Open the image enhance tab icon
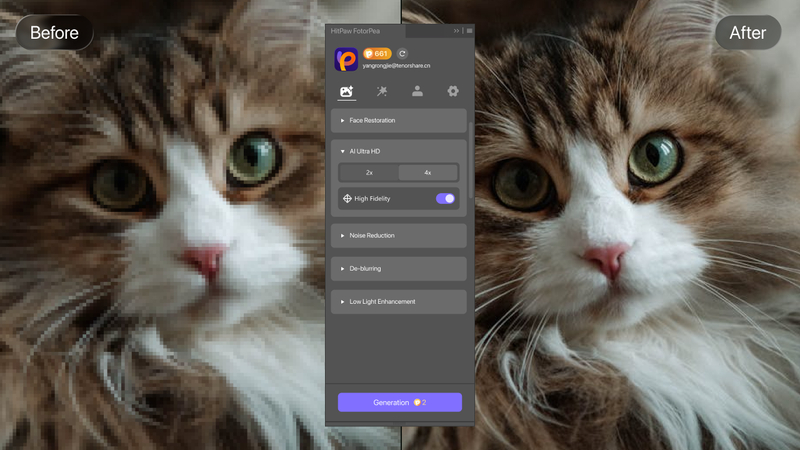The width and height of the screenshot is (800, 450). tap(346, 91)
